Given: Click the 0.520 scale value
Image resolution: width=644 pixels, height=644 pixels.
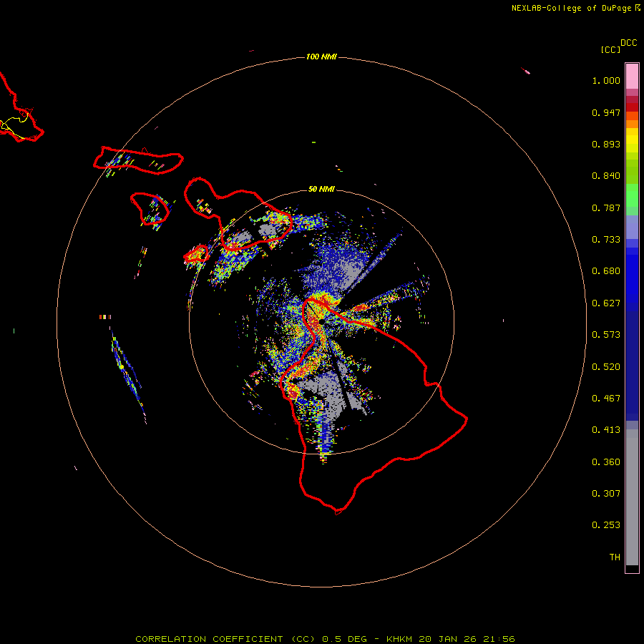Looking at the screenshot, I should [606, 367].
